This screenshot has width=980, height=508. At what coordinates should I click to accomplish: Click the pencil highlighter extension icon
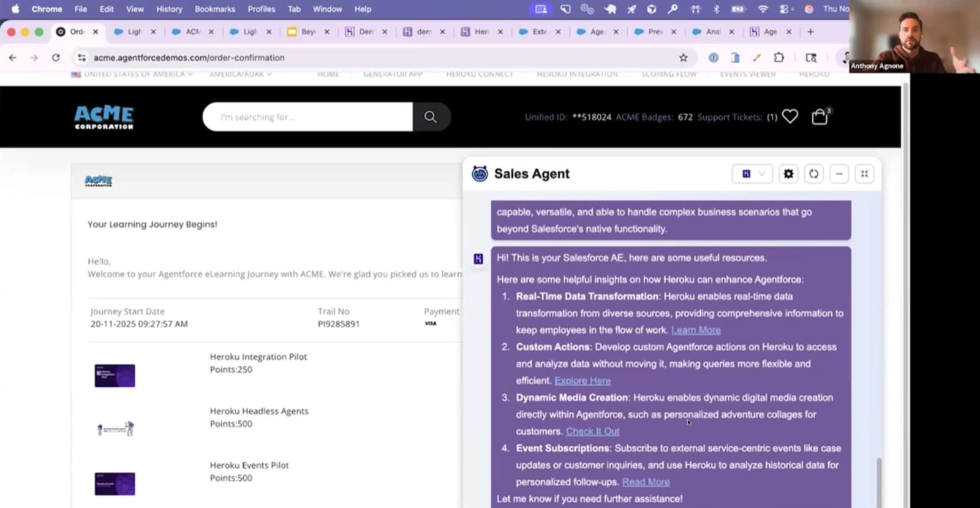757,58
